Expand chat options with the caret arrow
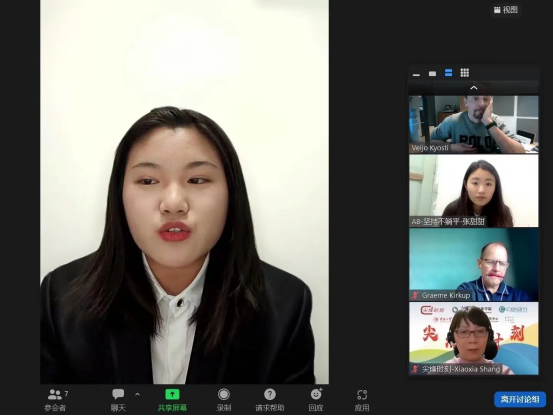553x415 pixels. 138,394
